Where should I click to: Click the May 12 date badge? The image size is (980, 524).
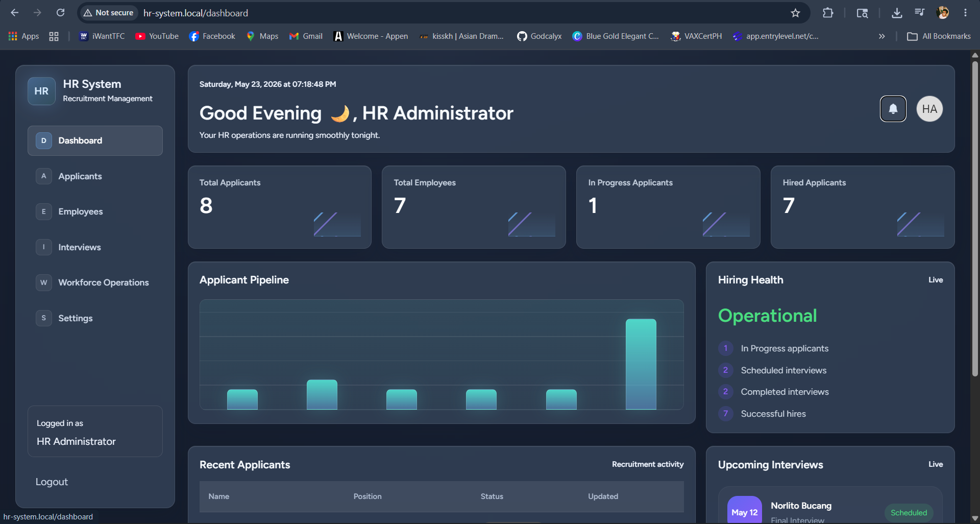click(745, 511)
